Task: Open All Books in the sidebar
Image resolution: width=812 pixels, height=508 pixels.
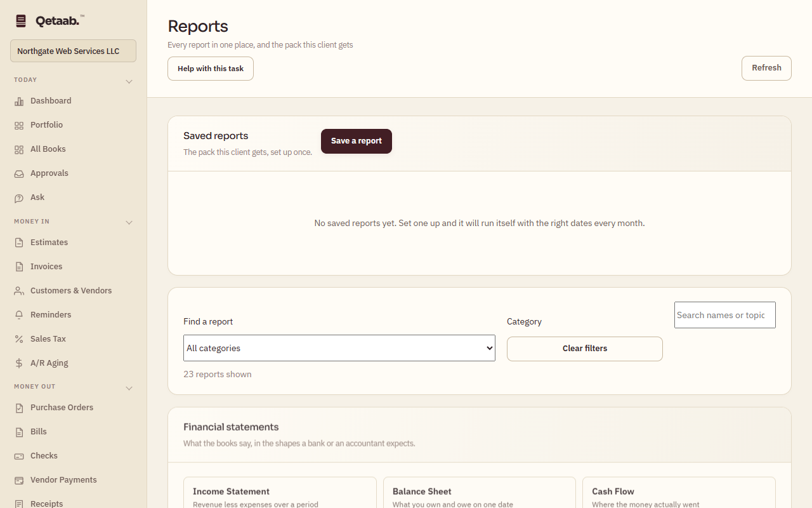Action: pos(74,149)
